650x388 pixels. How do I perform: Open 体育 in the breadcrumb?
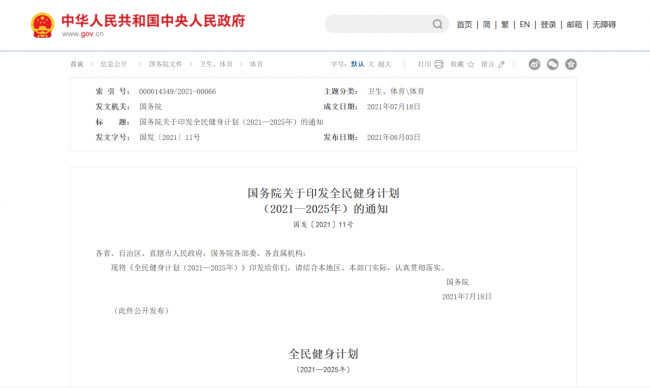click(256, 64)
